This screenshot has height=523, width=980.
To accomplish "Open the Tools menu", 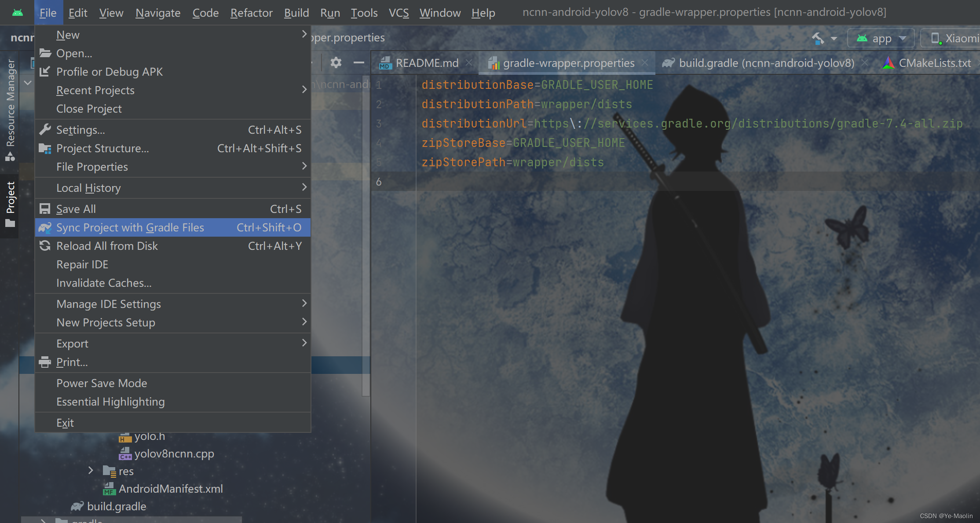I will (x=364, y=13).
